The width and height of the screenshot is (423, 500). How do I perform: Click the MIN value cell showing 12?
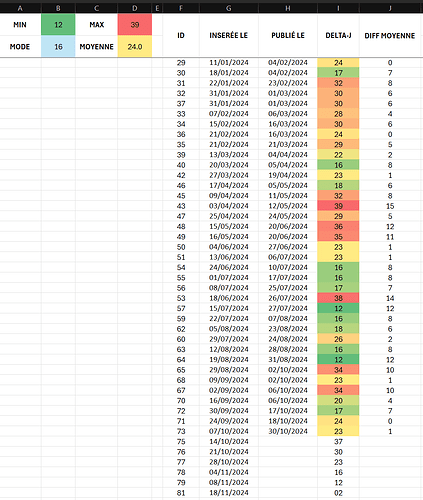coord(58,24)
